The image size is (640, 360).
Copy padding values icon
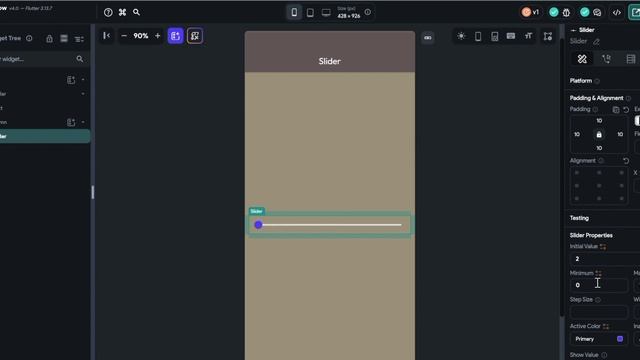click(616, 110)
